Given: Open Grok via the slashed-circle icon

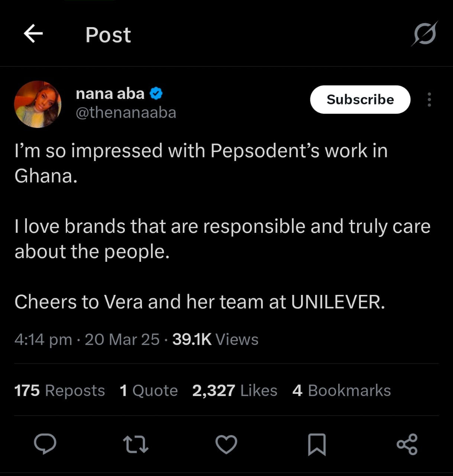Looking at the screenshot, I should pyautogui.click(x=424, y=34).
